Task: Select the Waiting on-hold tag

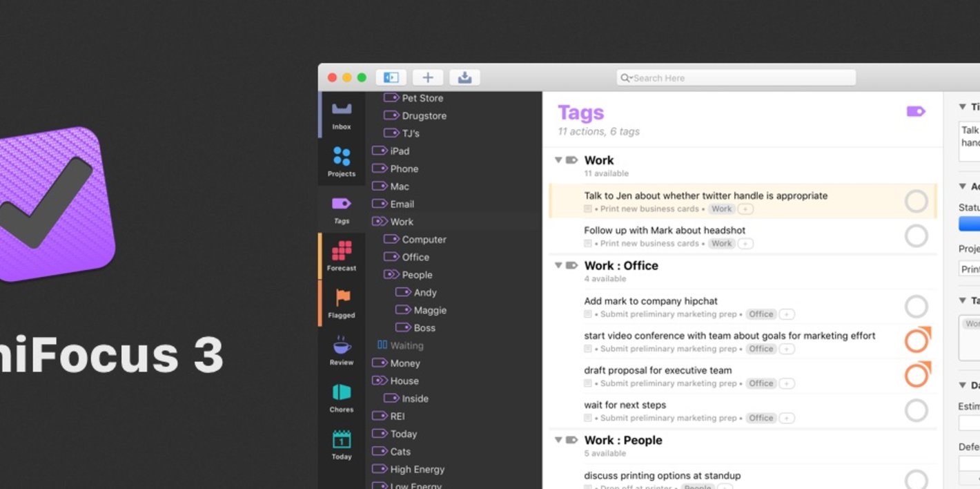Action: pos(406,345)
